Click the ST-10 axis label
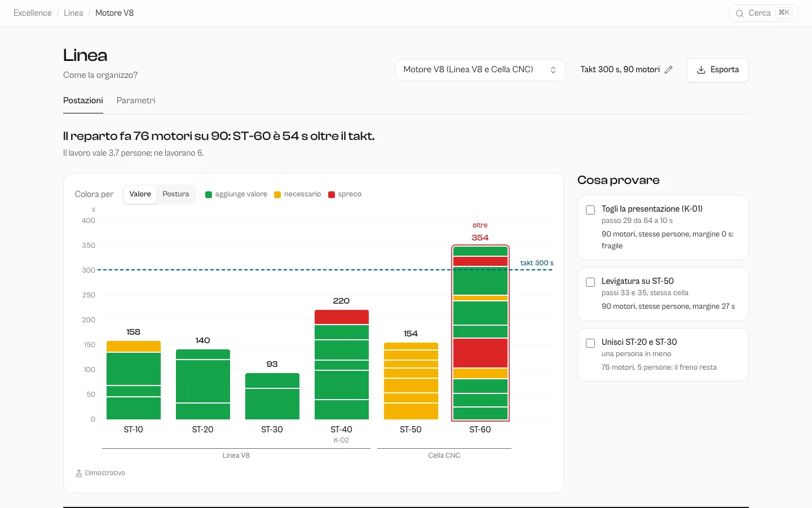 pyautogui.click(x=134, y=430)
